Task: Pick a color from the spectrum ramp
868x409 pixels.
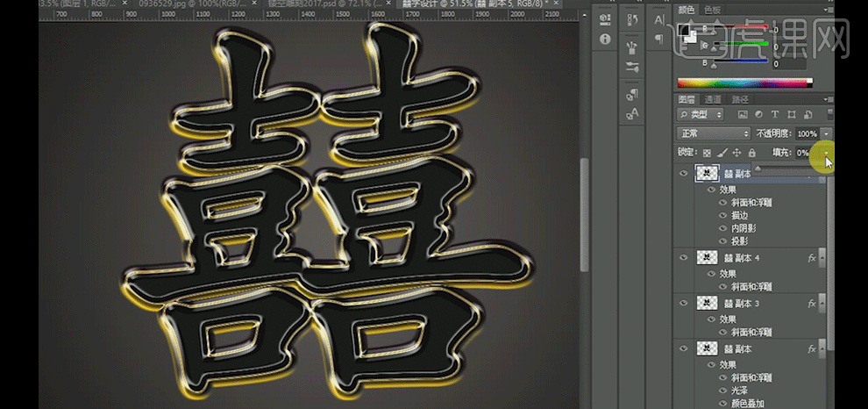Action: 745,83
